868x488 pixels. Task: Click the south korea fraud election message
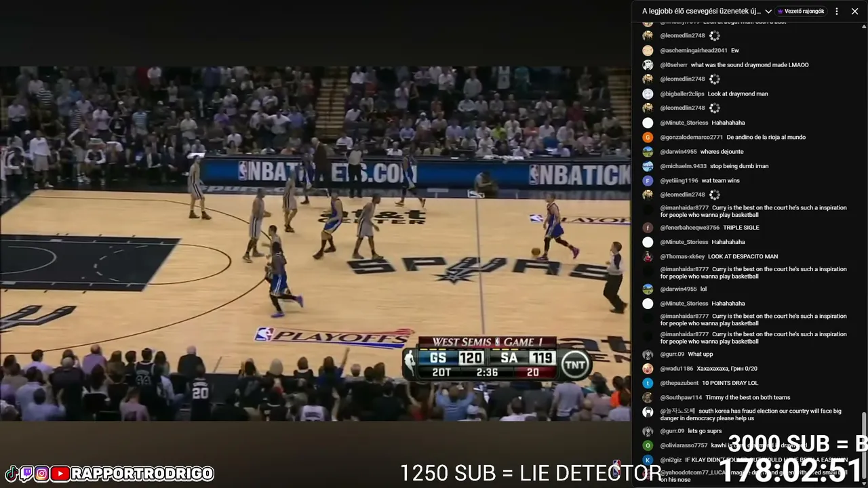point(751,415)
